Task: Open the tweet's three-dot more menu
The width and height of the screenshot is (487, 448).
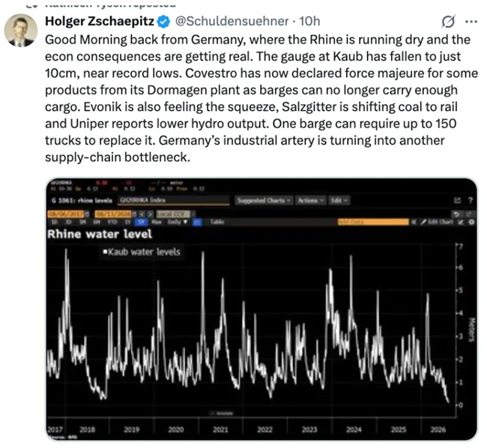Action: (x=471, y=22)
